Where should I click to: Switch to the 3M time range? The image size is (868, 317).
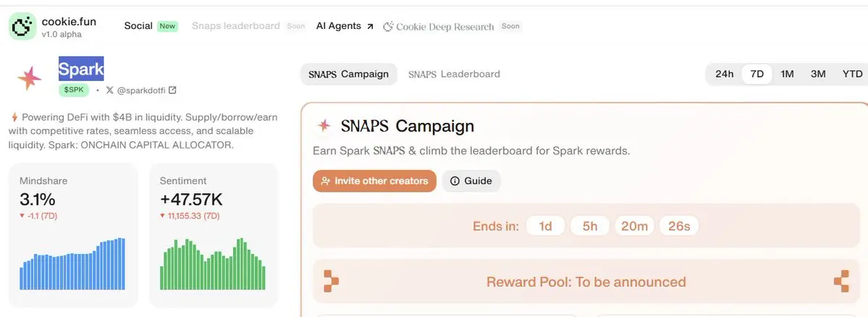pyautogui.click(x=818, y=74)
